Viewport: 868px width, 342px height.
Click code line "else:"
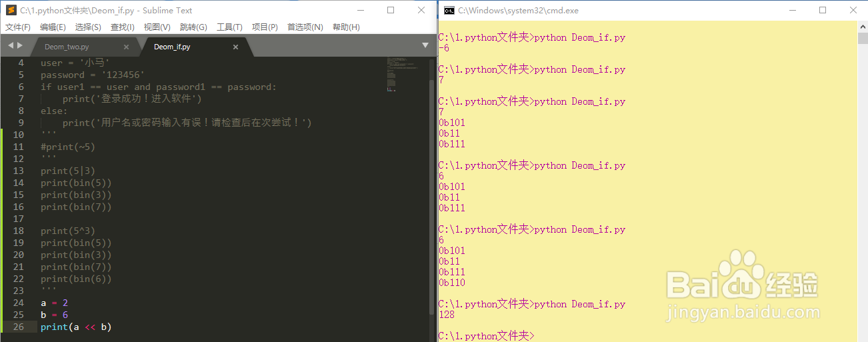54,111
